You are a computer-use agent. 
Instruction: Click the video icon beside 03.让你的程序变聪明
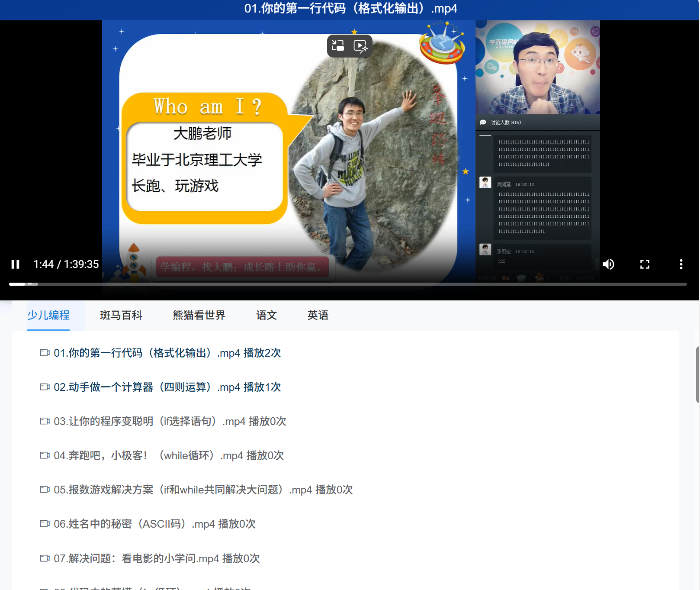45,421
